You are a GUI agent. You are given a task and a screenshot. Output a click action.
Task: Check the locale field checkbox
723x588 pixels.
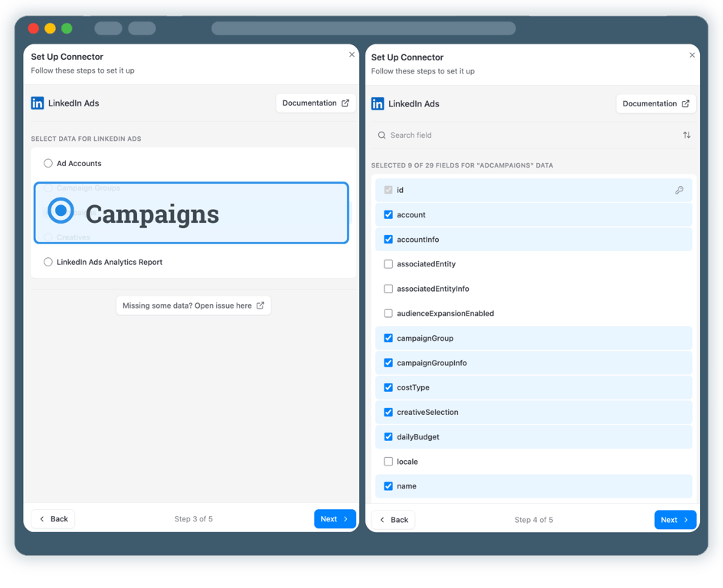(x=388, y=461)
